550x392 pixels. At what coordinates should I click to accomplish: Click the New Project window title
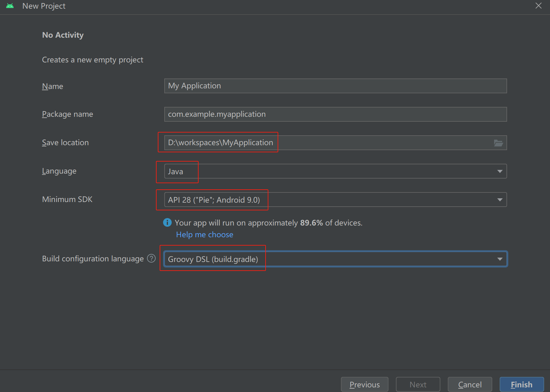[x=44, y=6]
